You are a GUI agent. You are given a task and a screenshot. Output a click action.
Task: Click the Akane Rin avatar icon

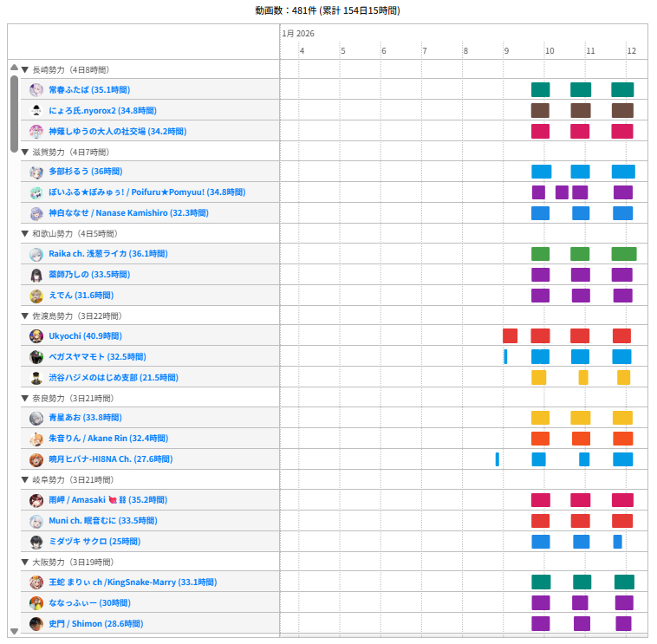point(36,439)
